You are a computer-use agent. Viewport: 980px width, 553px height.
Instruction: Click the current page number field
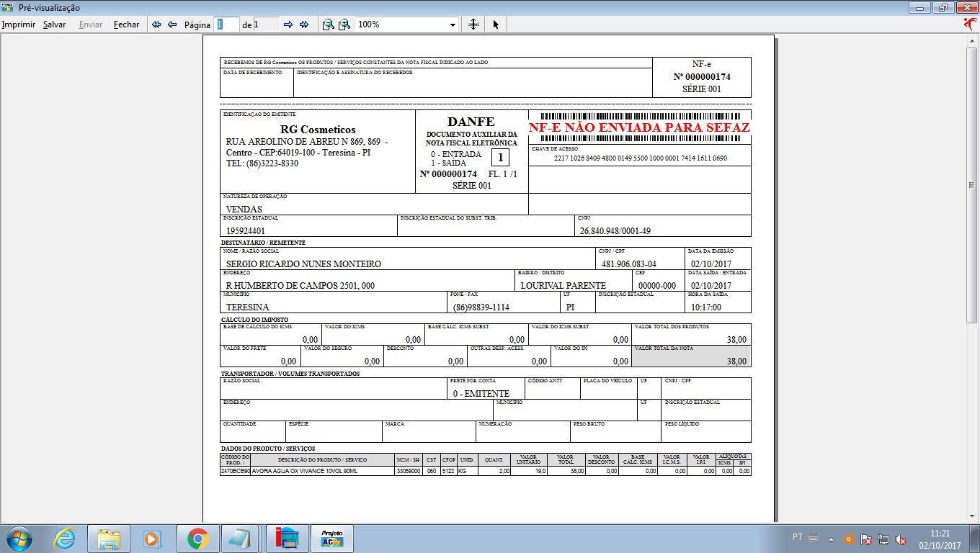pyautogui.click(x=226, y=24)
